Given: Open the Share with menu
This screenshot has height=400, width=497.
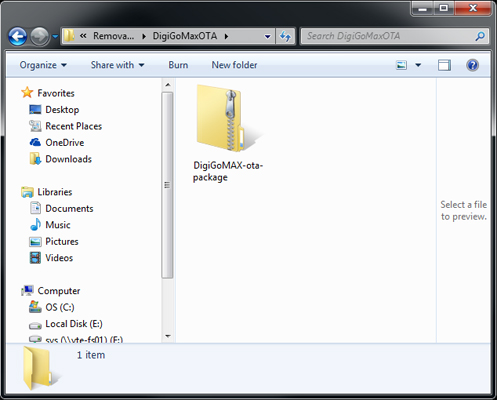Looking at the screenshot, I should click(x=117, y=65).
